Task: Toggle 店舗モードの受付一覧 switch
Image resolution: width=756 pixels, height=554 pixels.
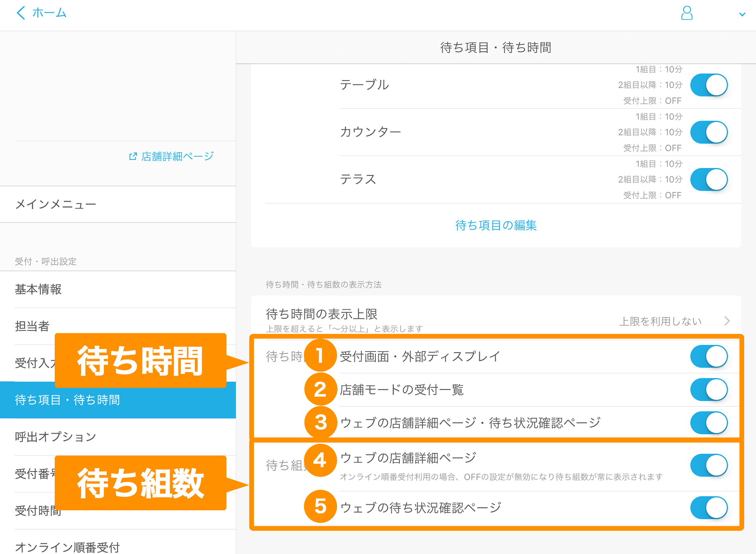Action: 709,389
